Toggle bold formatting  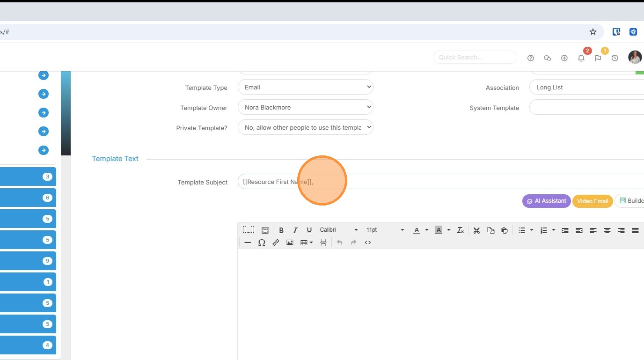(x=281, y=230)
